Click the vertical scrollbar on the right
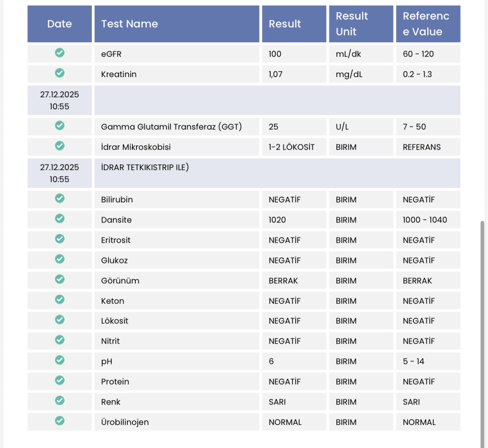 click(x=482, y=331)
